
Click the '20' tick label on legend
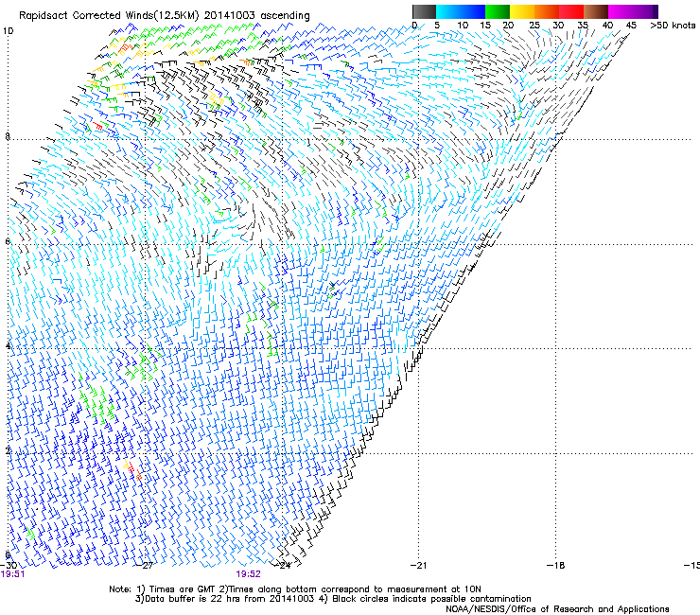coord(508,26)
